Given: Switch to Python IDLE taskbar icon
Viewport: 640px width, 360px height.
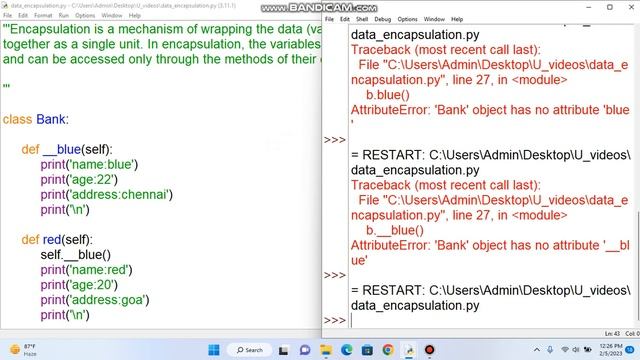Looking at the screenshot, I should [409, 350].
